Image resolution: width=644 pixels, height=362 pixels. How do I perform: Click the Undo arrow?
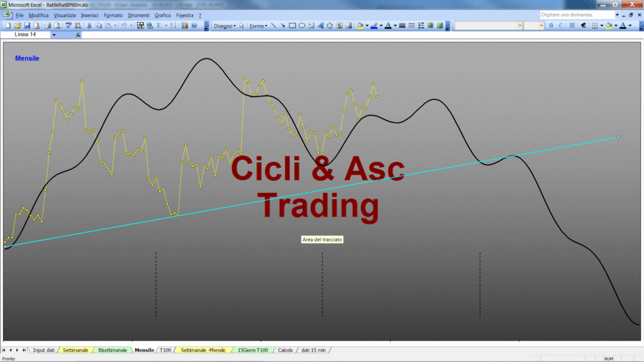pyautogui.click(x=124, y=25)
